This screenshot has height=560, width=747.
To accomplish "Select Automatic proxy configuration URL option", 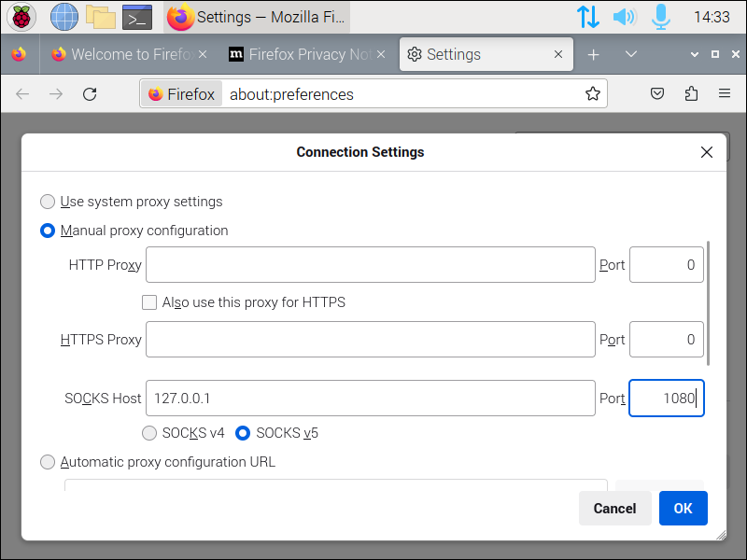I will tap(48, 462).
